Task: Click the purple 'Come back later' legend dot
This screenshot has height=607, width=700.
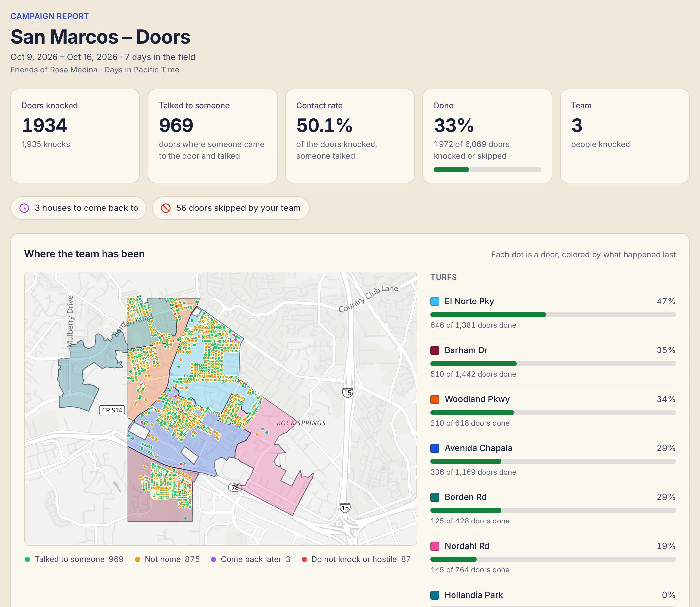Action: click(x=214, y=559)
